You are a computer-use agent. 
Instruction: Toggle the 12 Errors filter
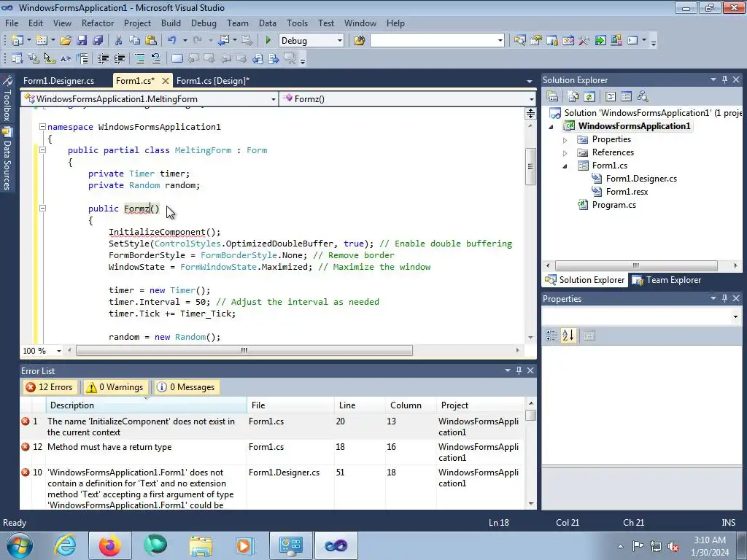[x=50, y=387]
